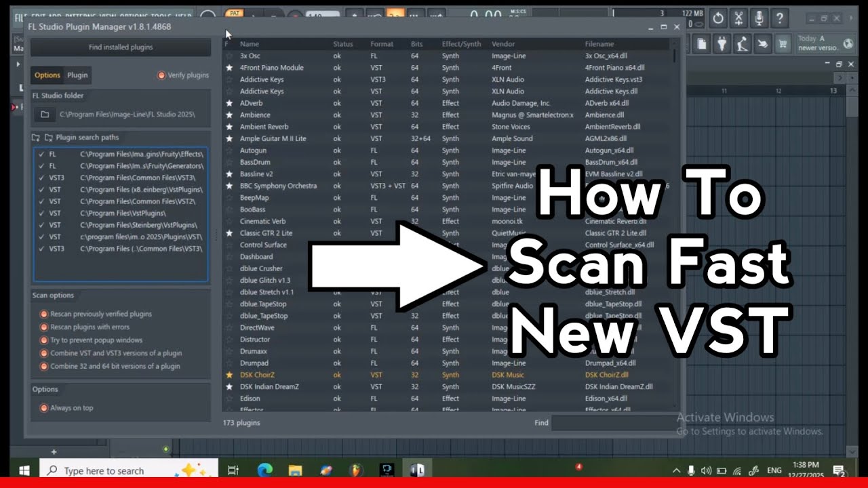The width and height of the screenshot is (868, 488).
Task: Sort plugin list by Name column
Action: [x=250, y=44]
